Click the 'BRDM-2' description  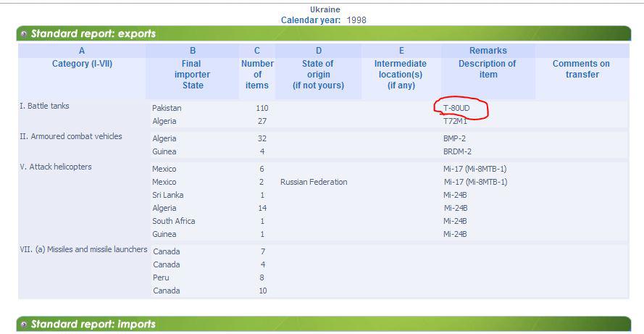(457, 151)
